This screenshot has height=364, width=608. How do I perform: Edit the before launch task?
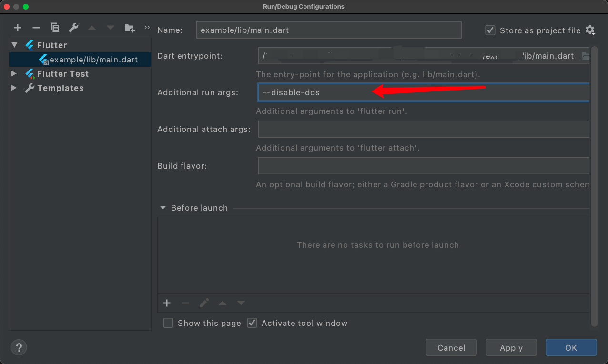click(x=204, y=303)
